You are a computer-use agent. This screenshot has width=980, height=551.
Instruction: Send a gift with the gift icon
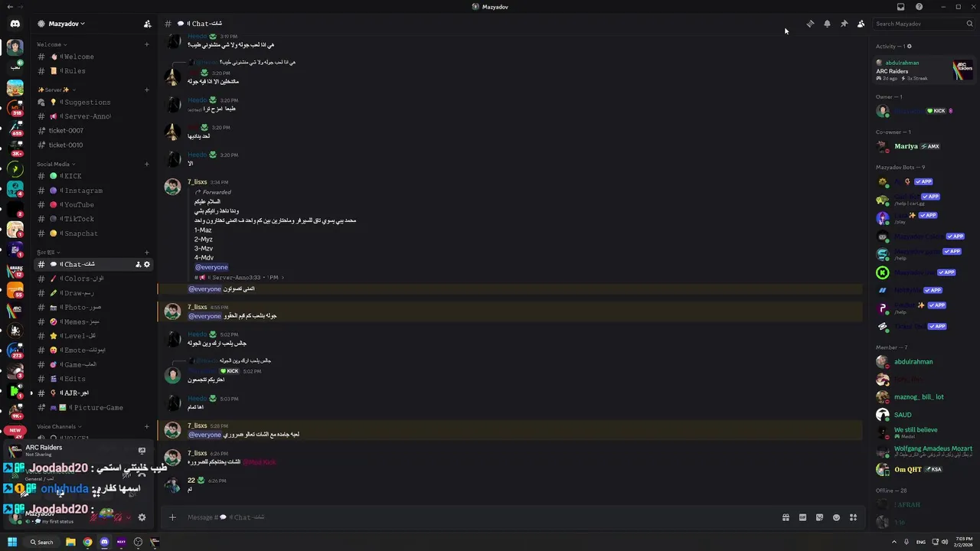point(786,517)
